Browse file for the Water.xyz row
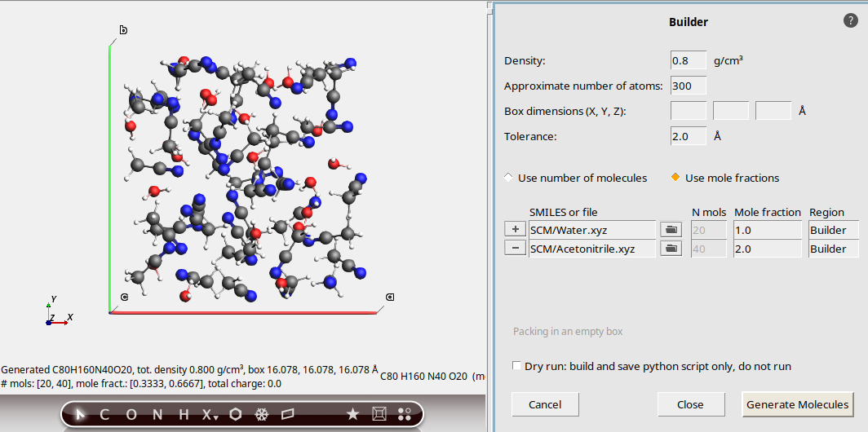Image resolution: width=868 pixels, height=432 pixels. pyautogui.click(x=671, y=230)
